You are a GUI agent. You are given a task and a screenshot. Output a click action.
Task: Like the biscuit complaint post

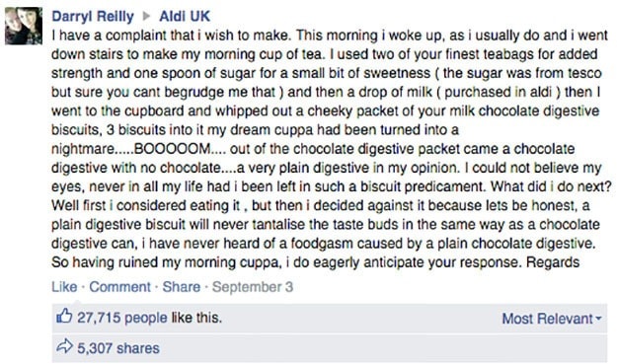pyautogui.click(x=64, y=287)
